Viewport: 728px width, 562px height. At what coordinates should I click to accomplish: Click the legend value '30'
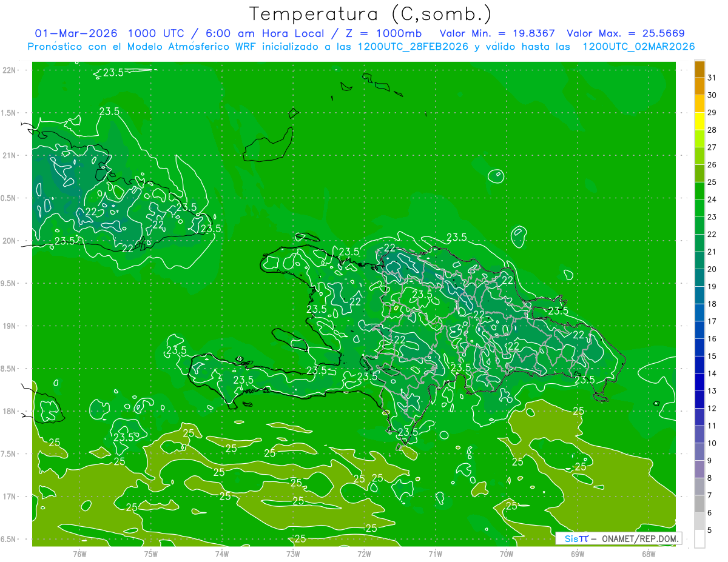tap(712, 95)
